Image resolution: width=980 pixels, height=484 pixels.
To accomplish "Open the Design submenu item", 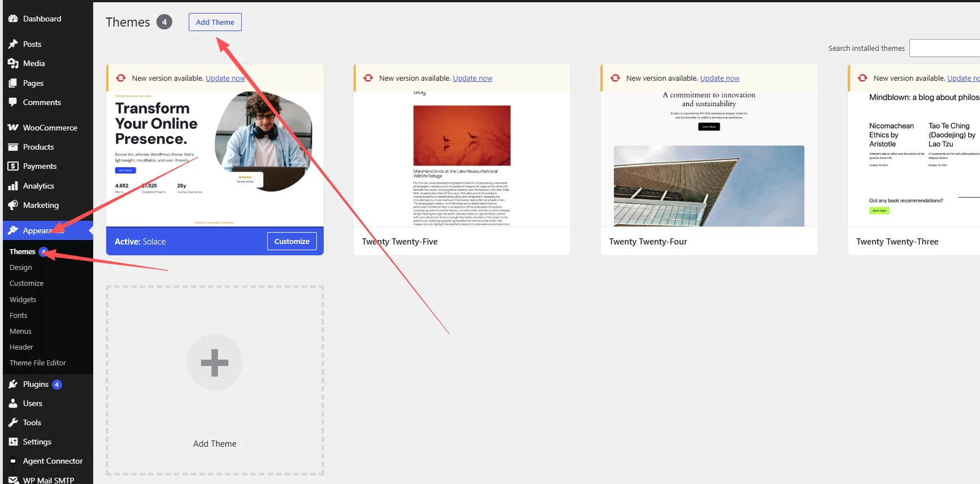I will pyautogui.click(x=20, y=267).
